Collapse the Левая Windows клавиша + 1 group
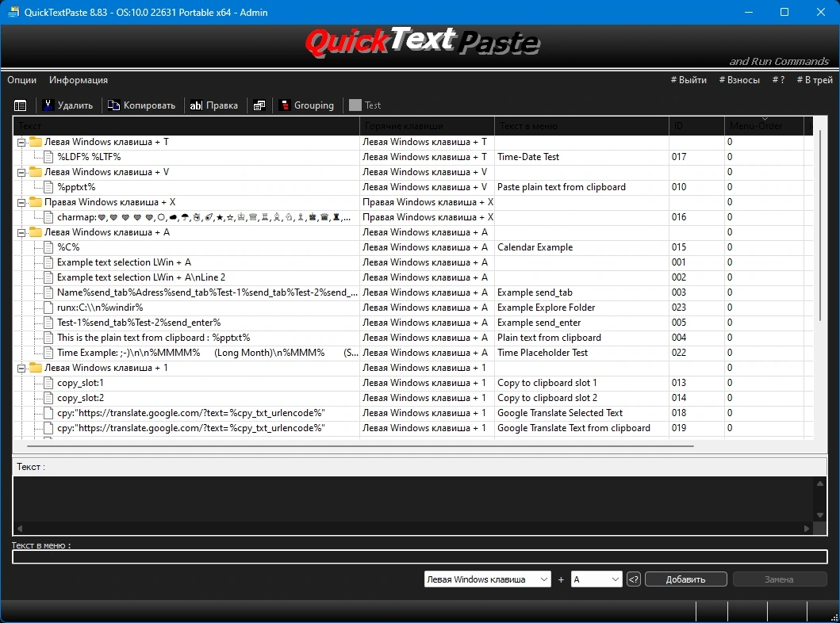 tap(21, 369)
